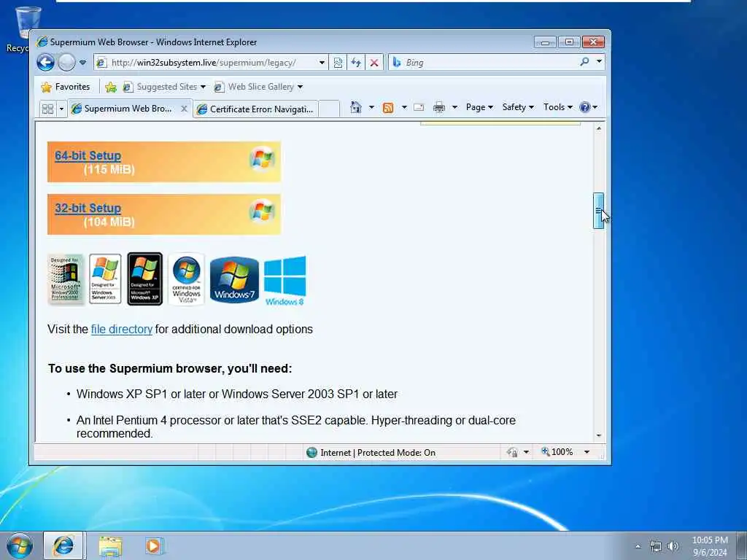Click the network tray icon

(656, 546)
